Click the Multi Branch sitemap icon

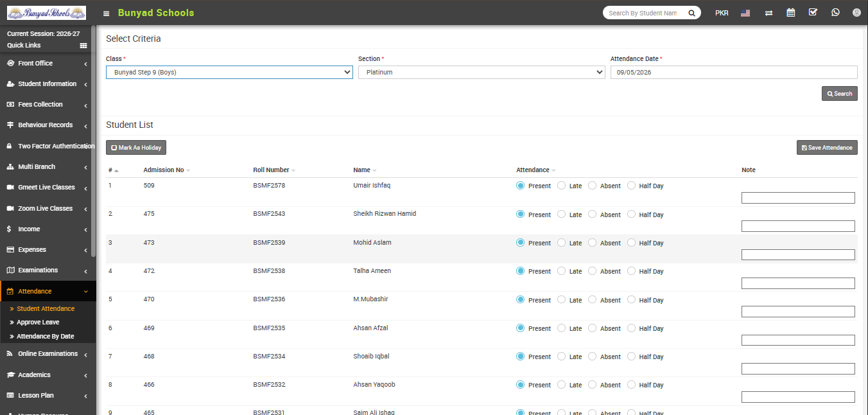(10, 167)
